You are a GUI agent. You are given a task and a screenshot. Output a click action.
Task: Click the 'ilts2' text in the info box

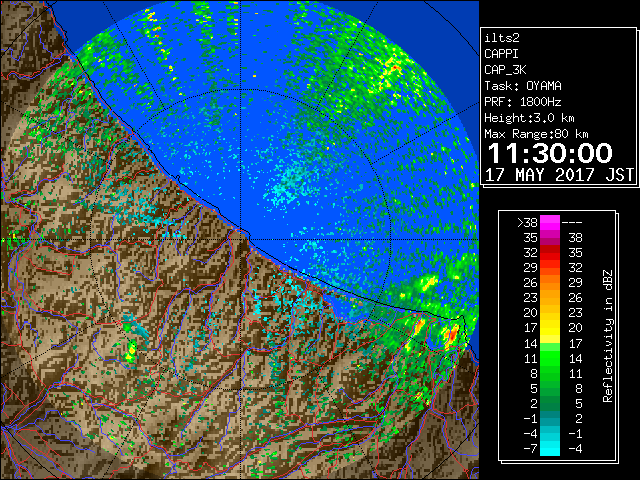(502, 38)
